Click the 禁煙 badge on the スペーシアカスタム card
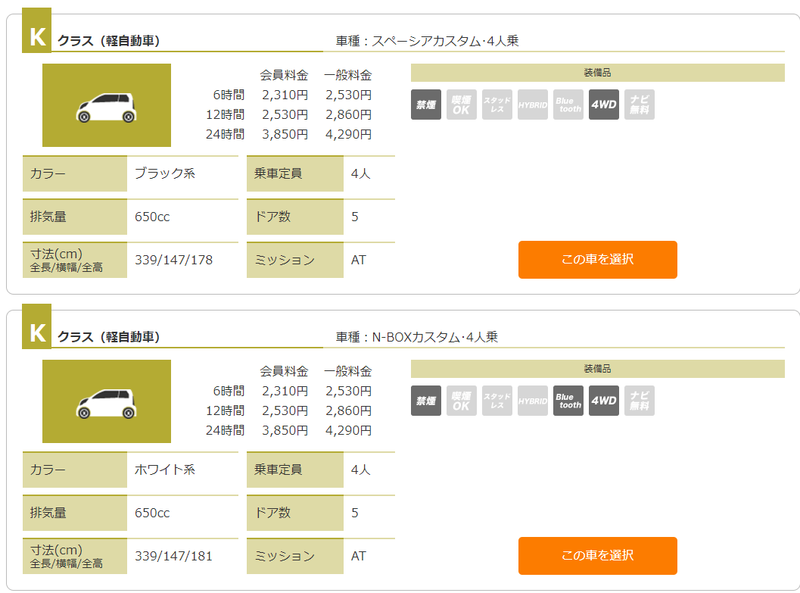This screenshot has width=800, height=593. [426, 105]
